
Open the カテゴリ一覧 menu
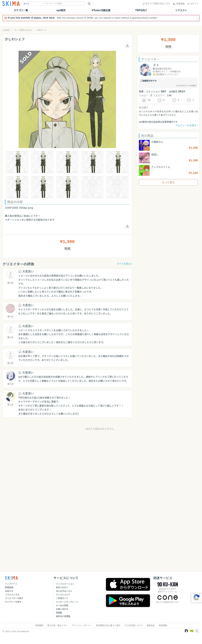[x=21, y=10]
